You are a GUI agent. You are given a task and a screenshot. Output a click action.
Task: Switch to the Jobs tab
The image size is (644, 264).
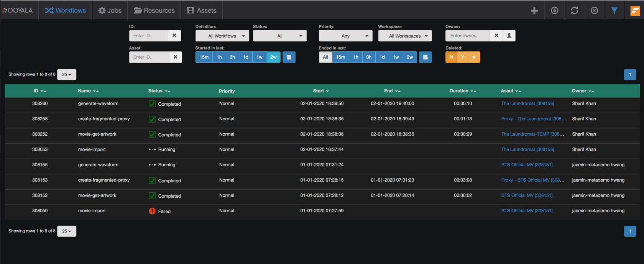pyautogui.click(x=110, y=10)
